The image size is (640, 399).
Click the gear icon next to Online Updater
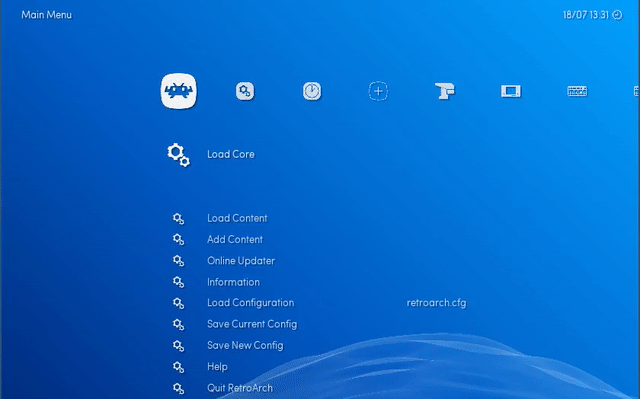(x=178, y=261)
